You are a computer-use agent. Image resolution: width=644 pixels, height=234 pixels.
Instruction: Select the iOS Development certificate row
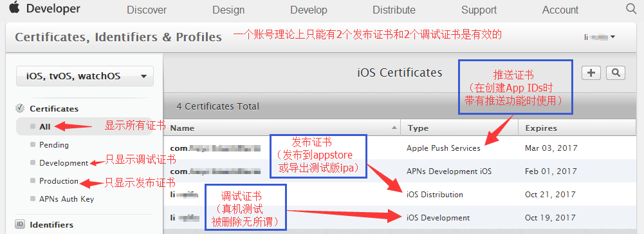pos(400,217)
